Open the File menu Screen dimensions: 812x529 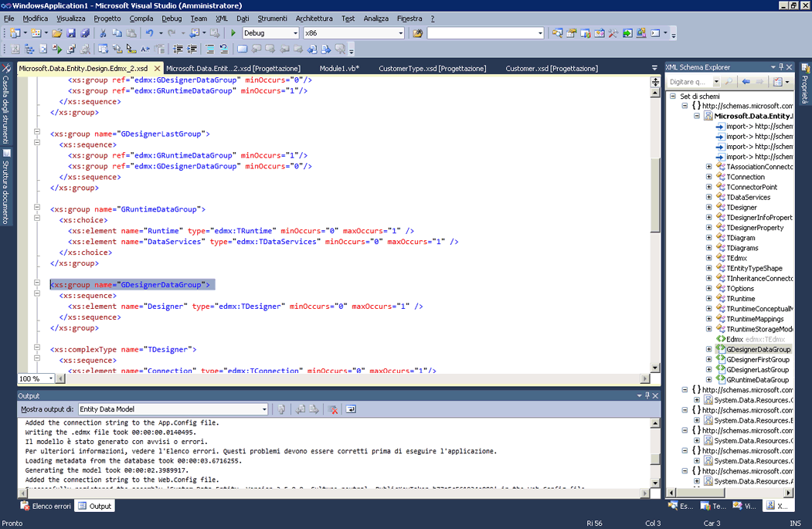click(8, 18)
